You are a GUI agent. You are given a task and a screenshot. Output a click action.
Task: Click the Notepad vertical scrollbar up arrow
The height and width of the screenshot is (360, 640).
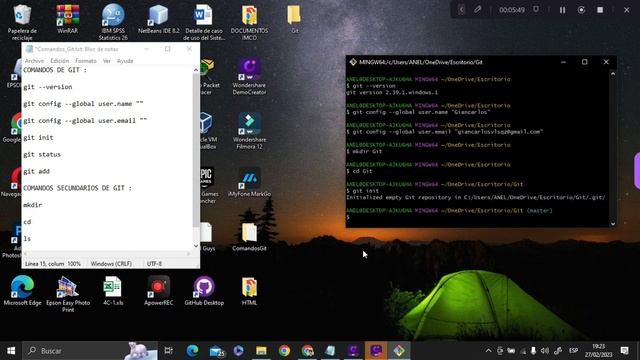tap(196, 70)
